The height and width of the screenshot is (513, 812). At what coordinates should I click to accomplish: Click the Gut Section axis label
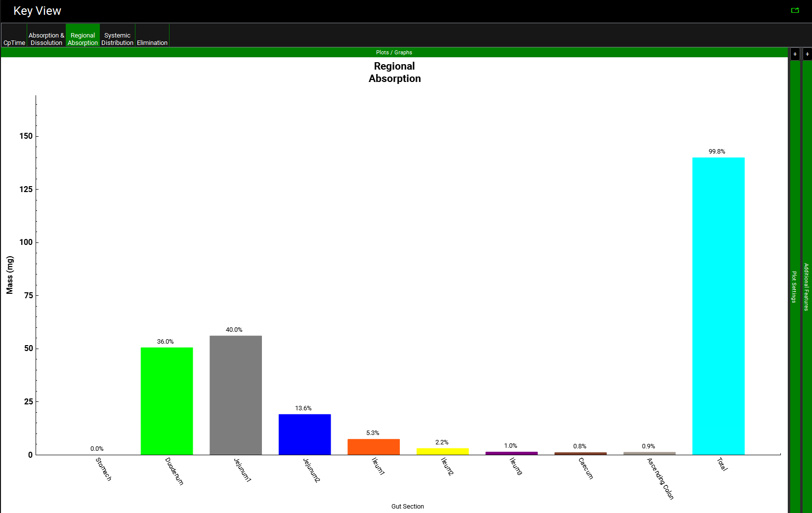407,506
